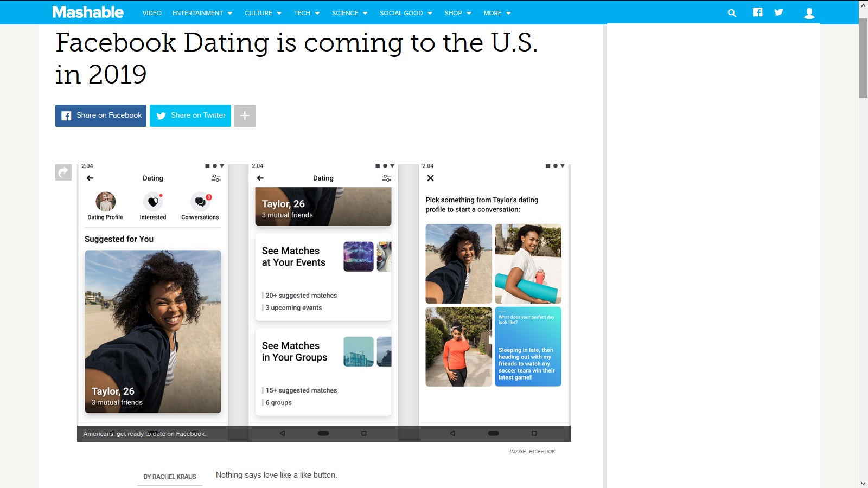Expand the Entertainment menu
Screen dimensions: 868x488
click(202, 13)
